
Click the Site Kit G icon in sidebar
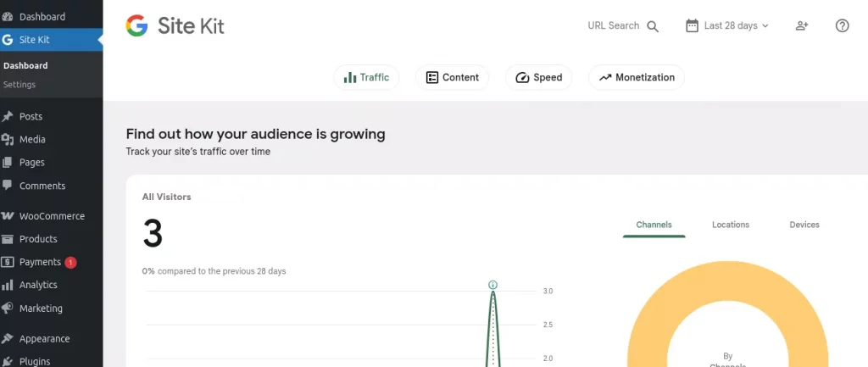point(7,40)
